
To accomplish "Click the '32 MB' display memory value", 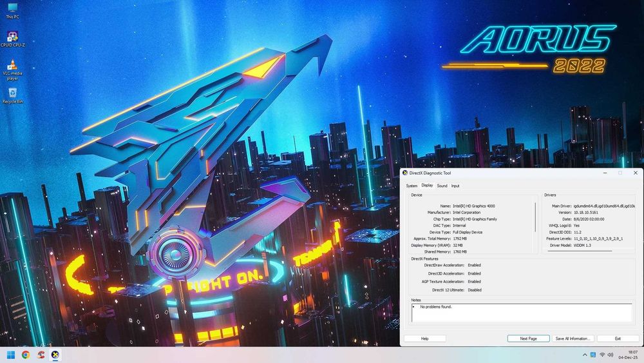I will (x=457, y=245).
